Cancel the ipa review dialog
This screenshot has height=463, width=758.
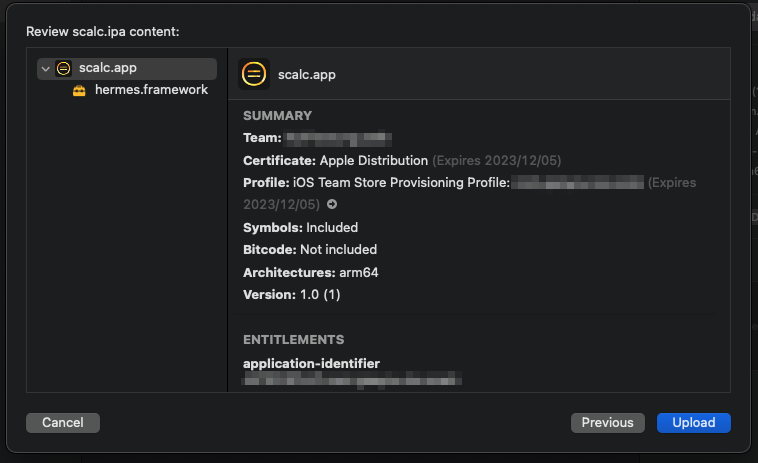click(x=63, y=423)
